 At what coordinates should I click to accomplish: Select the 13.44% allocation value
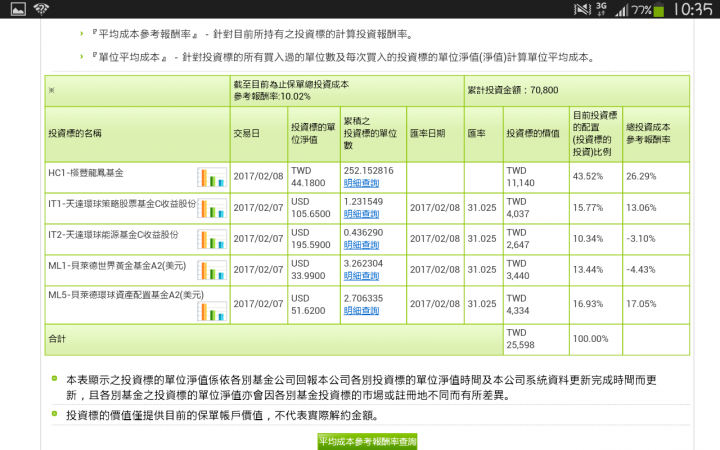pos(588,270)
